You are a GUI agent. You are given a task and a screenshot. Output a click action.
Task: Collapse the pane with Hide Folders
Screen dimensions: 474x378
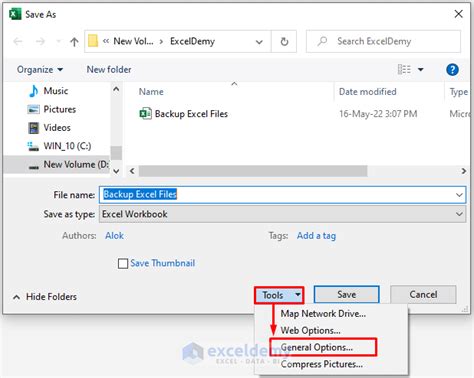pyautogui.click(x=45, y=297)
